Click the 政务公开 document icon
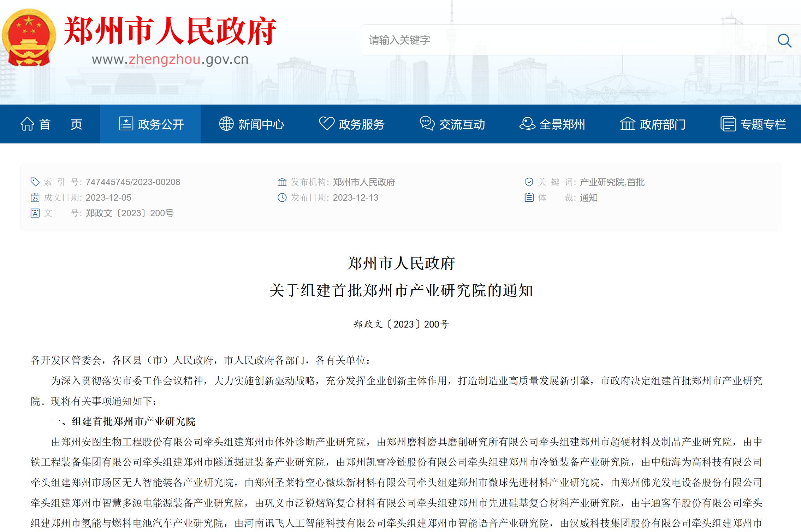Image resolution: width=801 pixels, height=532 pixels. (x=126, y=124)
